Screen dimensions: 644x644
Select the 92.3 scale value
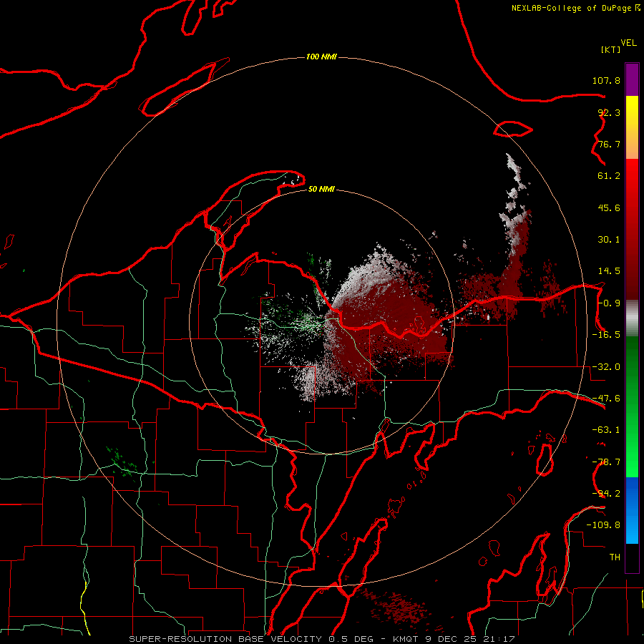pos(609,112)
